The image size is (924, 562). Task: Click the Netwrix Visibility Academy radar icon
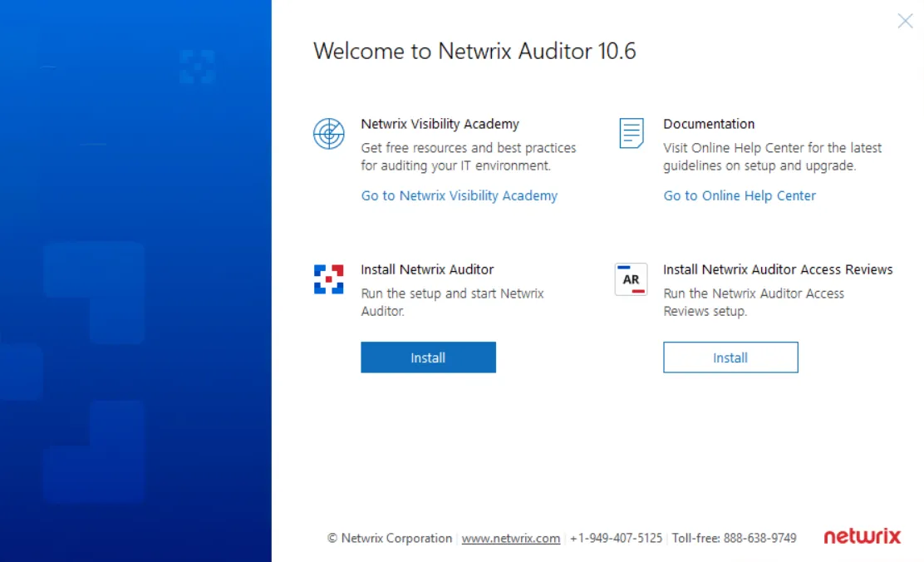click(x=329, y=134)
